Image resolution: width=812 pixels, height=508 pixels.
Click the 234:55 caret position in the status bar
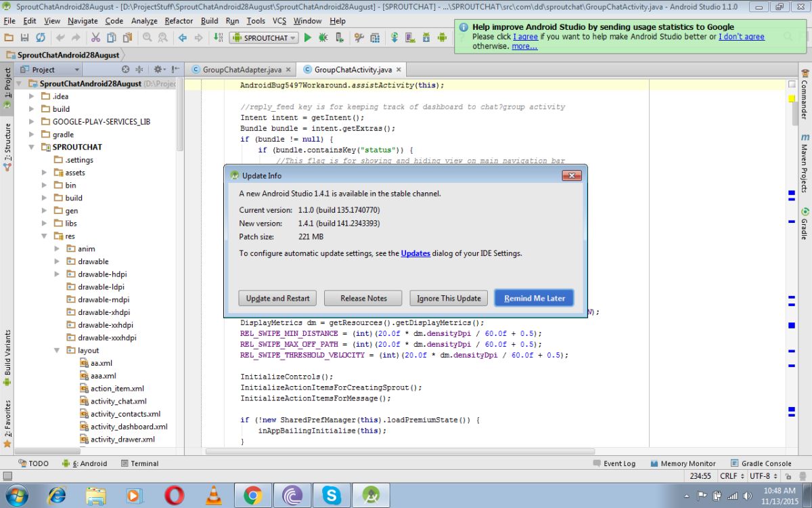pyautogui.click(x=702, y=477)
